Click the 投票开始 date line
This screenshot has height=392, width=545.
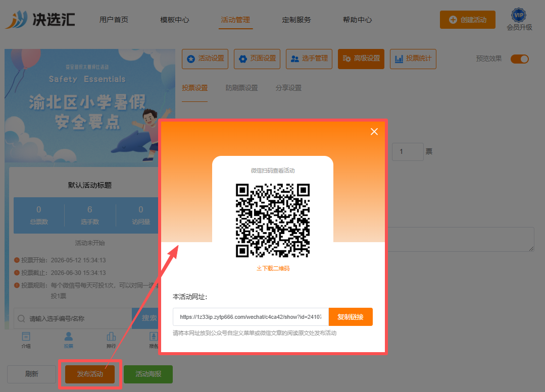(60, 260)
